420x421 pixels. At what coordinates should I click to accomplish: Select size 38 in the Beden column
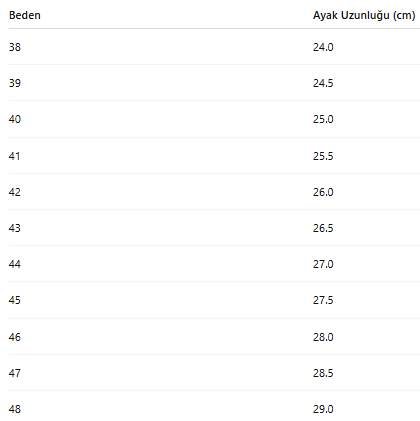(15, 47)
